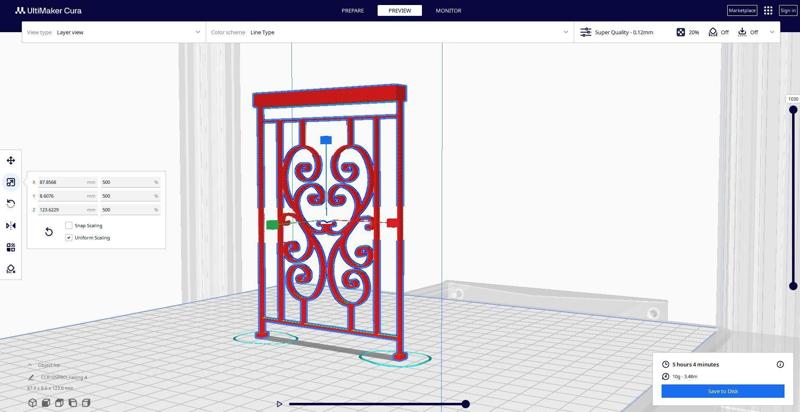
Task: Select the Rotate tool
Action: point(11,204)
